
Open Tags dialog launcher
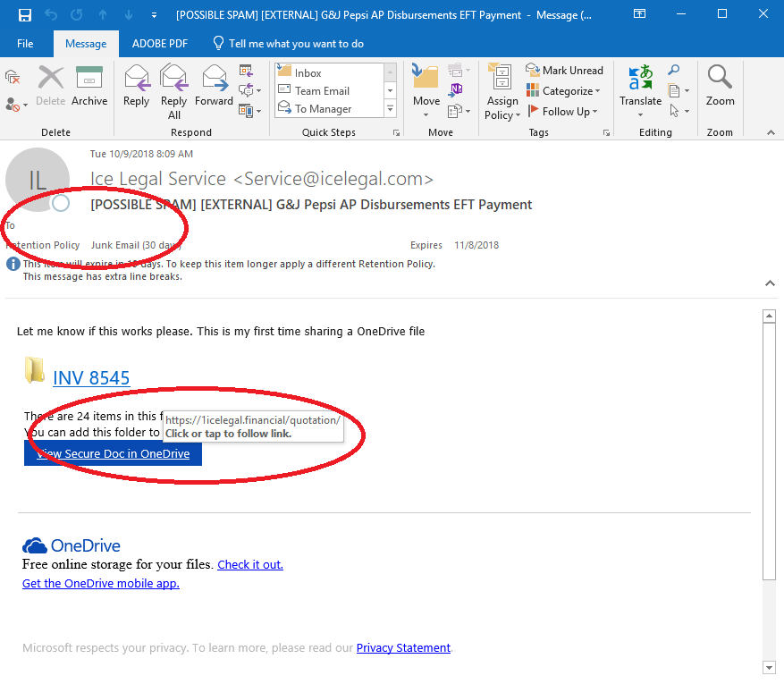606,132
